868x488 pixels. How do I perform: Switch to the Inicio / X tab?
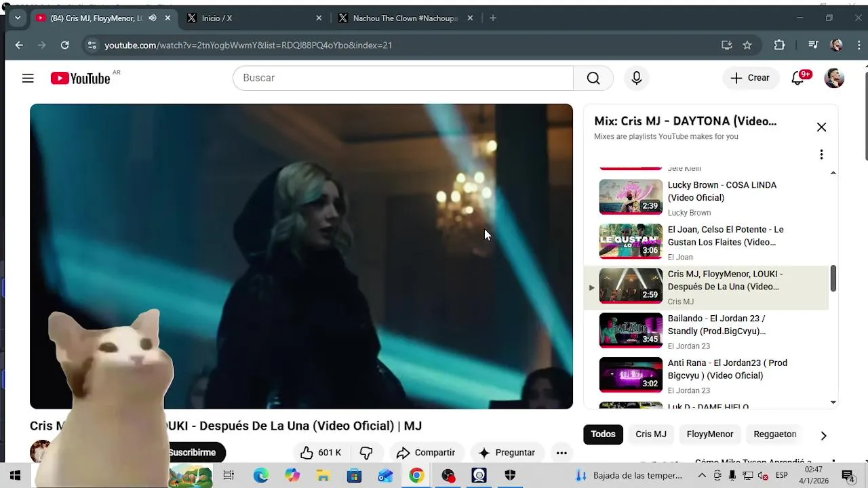(255, 18)
